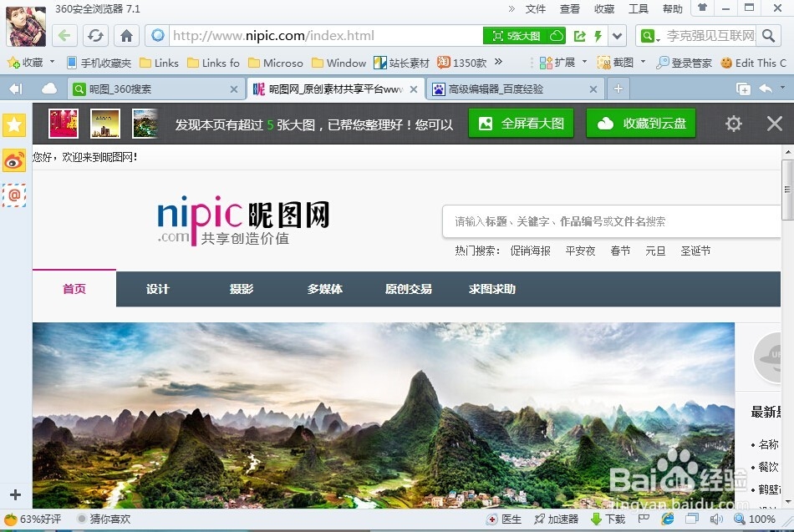This screenshot has height=532, width=794.
Task: Click the skin shirt icon in title bar
Action: (x=702, y=8)
